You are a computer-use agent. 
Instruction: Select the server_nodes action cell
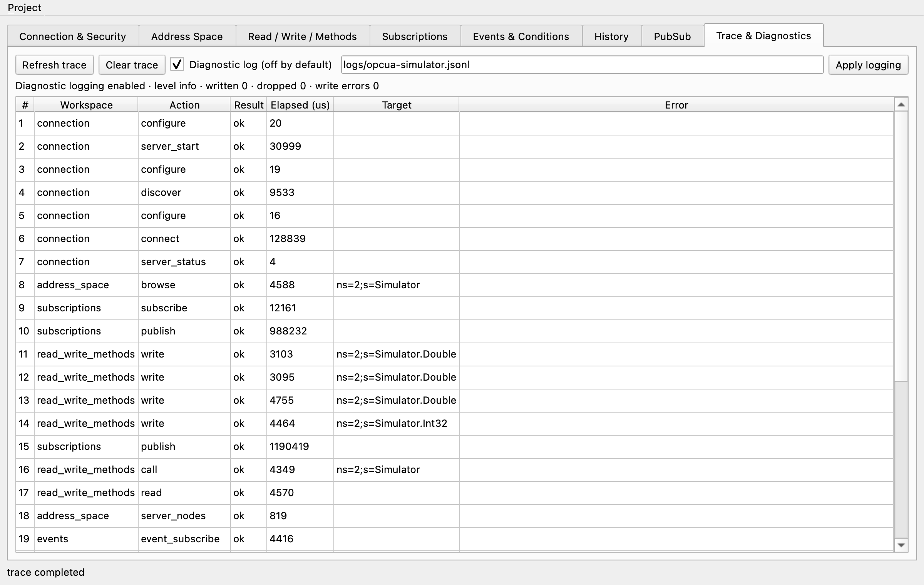click(x=184, y=516)
